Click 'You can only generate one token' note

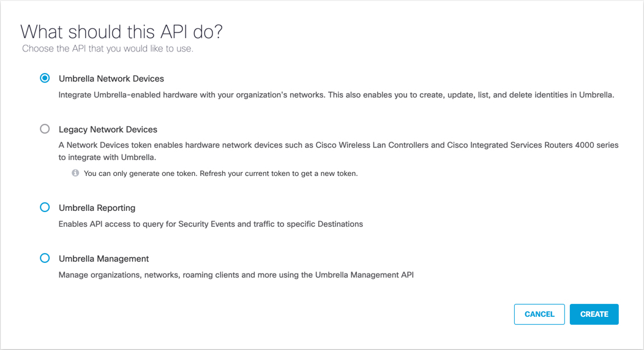coord(220,173)
